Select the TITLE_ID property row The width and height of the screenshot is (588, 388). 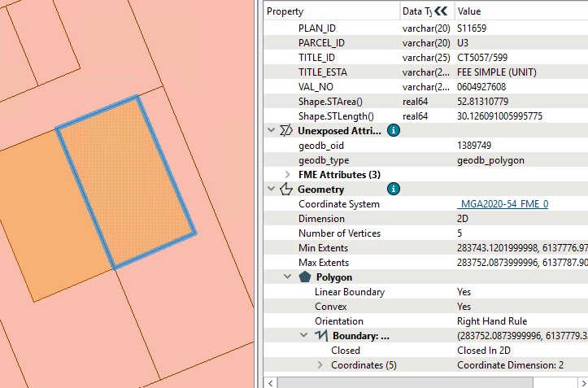[x=425, y=58]
